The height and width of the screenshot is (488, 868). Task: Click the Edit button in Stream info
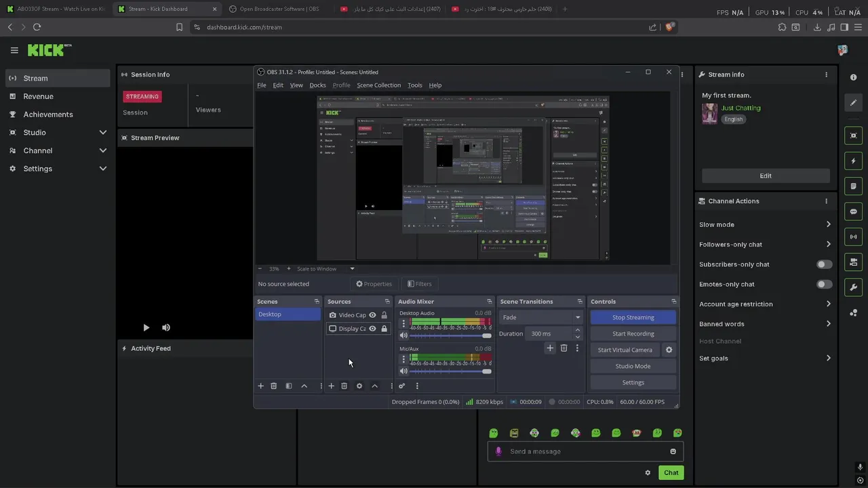766,176
